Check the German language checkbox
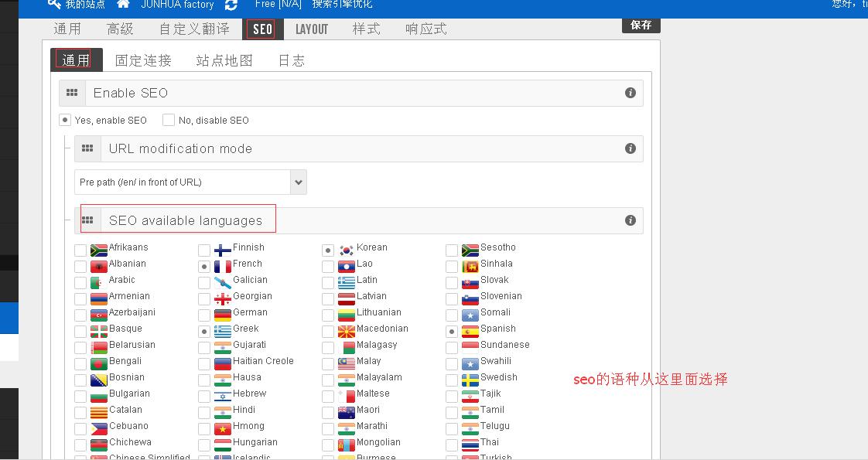Screen dimensions: 868x460 tap(204, 315)
